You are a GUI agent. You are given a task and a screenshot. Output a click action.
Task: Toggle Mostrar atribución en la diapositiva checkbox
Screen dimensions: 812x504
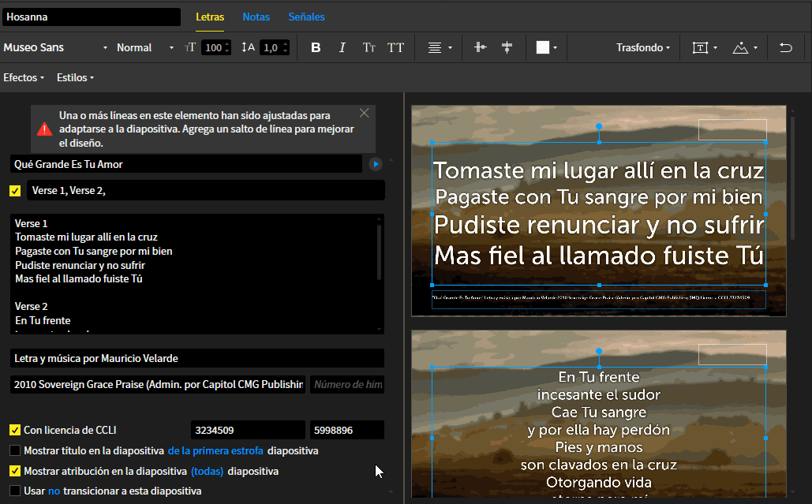pos(15,471)
